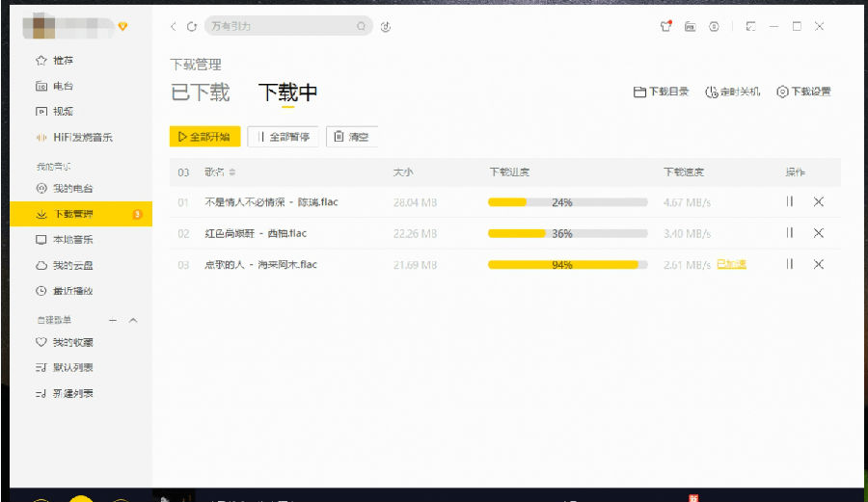The height and width of the screenshot is (502, 868).
Task: Click the 大小 column header
Action: pos(403,172)
